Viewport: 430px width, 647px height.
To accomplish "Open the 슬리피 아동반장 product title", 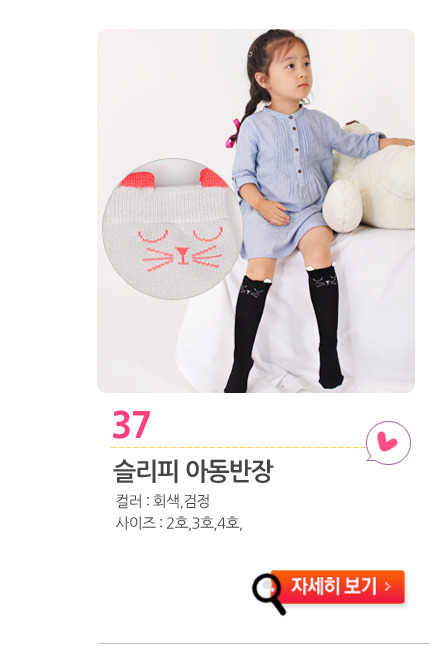I will pyautogui.click(x=193, y=471).
